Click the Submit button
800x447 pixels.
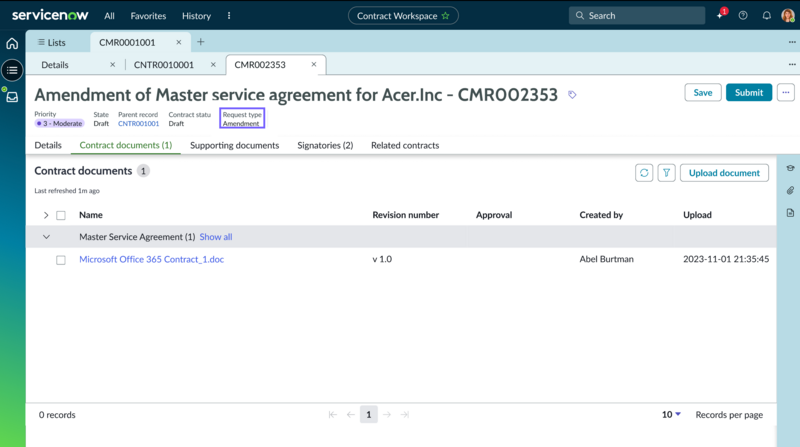749,92
